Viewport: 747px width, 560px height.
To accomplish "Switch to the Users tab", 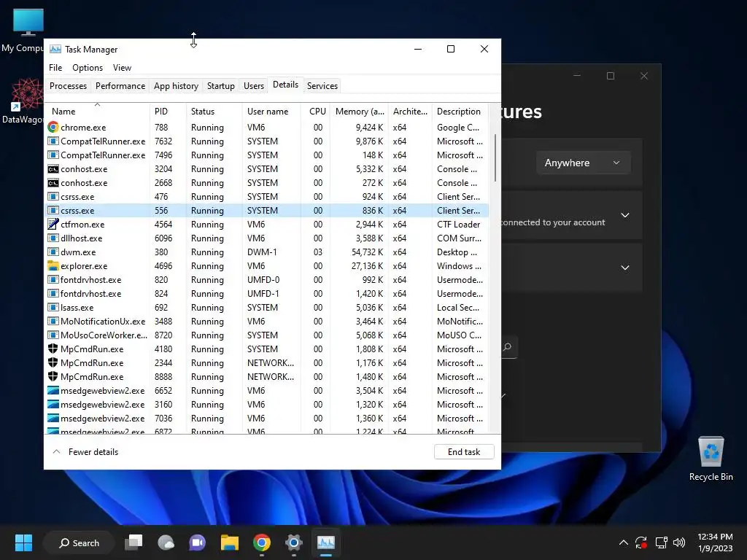I will (253, 86).
